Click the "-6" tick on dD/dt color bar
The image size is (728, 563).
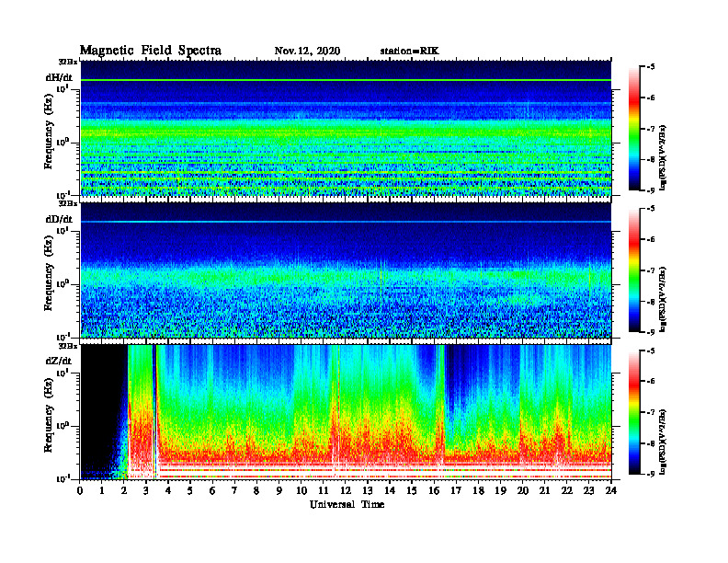[x=651, y=239]
